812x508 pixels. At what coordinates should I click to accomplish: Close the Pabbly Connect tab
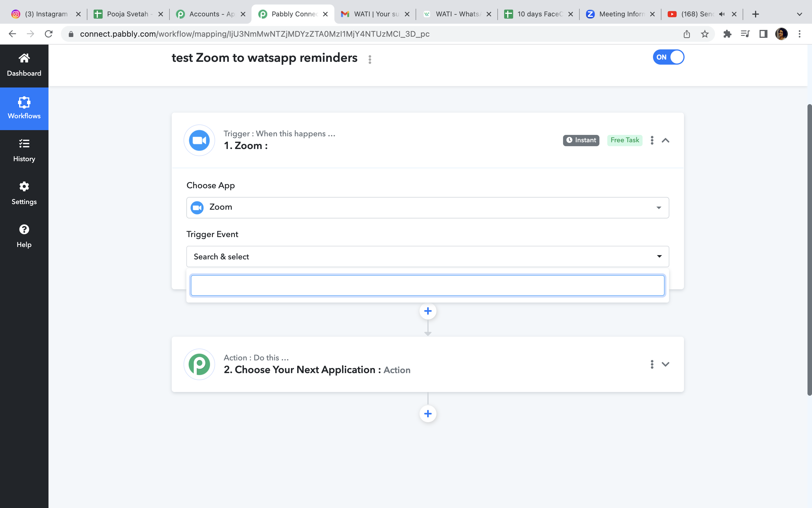point(325,14)
